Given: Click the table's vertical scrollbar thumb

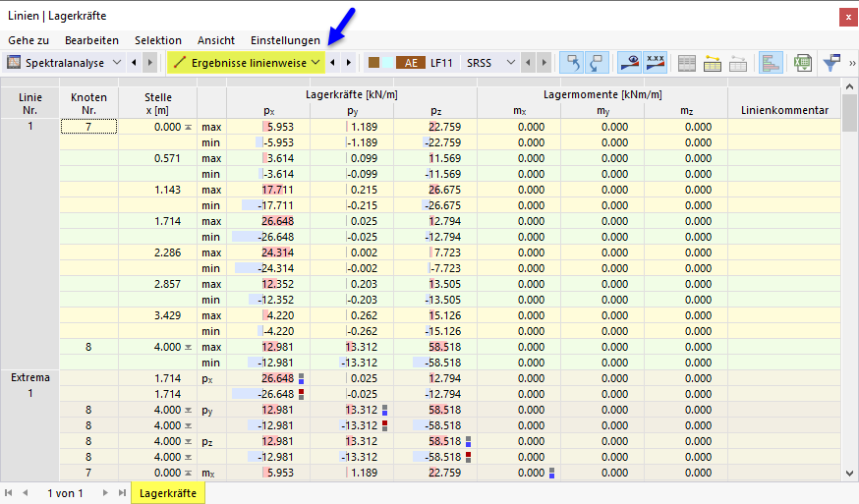Looking at the screenshot, I should (849, 113).
